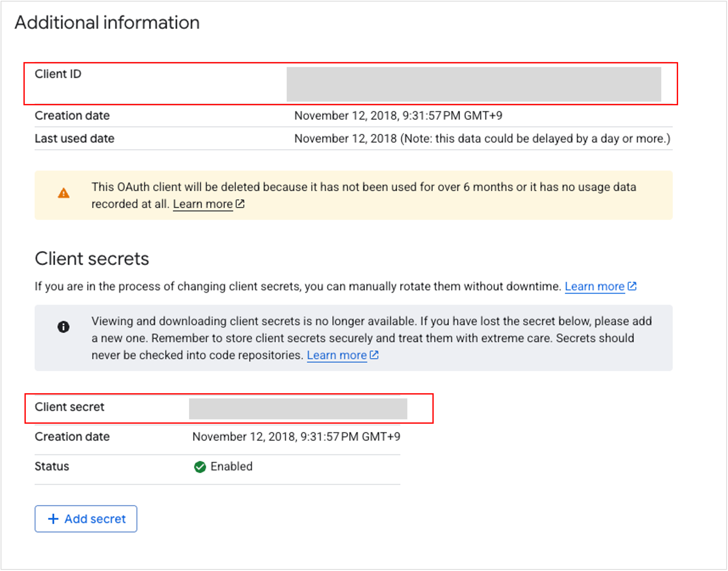Click external link icon after warning's Learn more

point(240,204)
